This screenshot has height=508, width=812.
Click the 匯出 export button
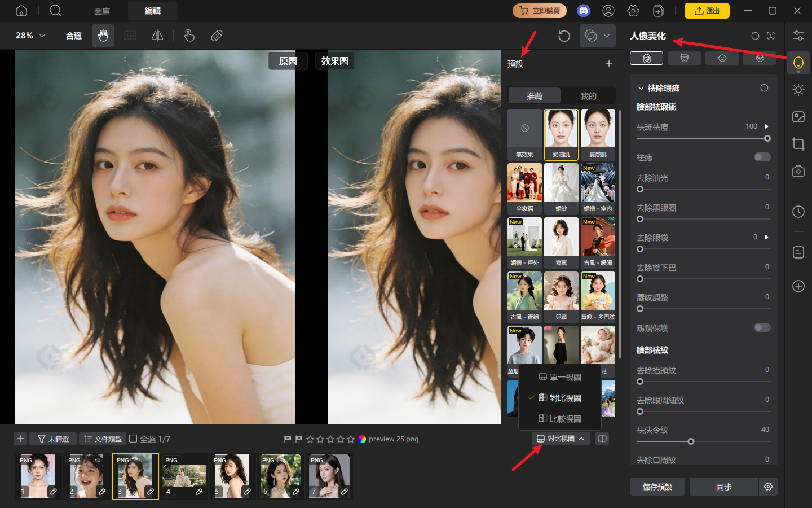click(x=707, y=11)
